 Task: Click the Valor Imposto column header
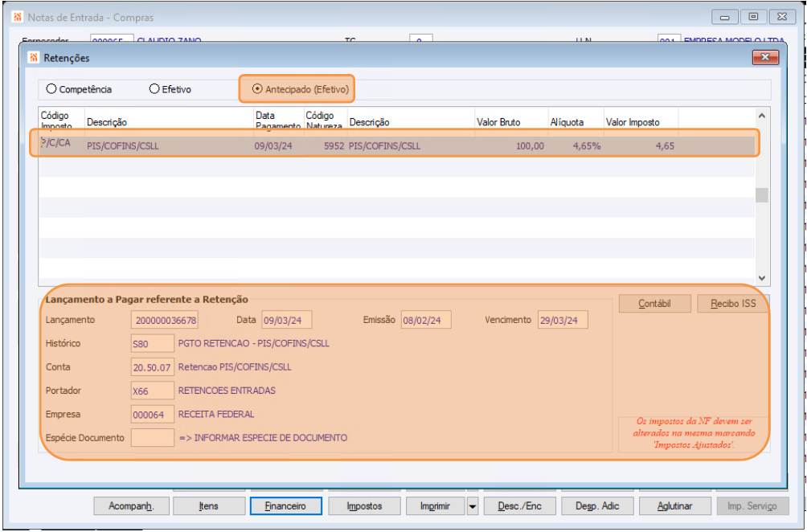click(x=633, y=122)
